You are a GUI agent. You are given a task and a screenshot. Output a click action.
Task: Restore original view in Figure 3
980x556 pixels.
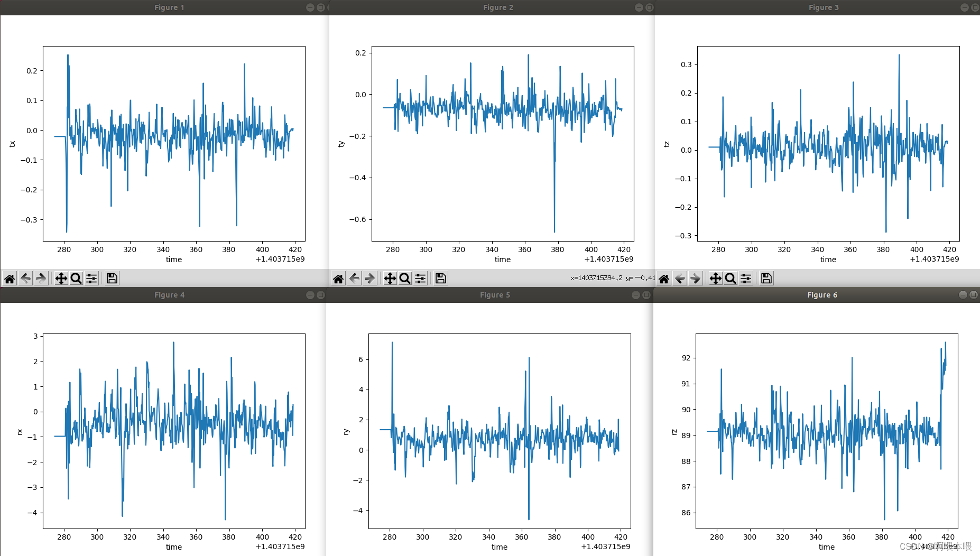tap(664, 279)
